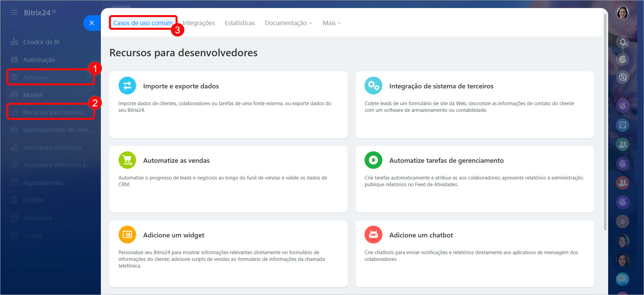Open Integração de sistema de terceiros card

point(474,104)
